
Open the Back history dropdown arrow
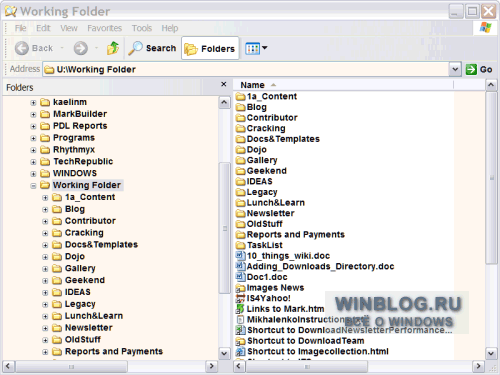coord(62,48)
